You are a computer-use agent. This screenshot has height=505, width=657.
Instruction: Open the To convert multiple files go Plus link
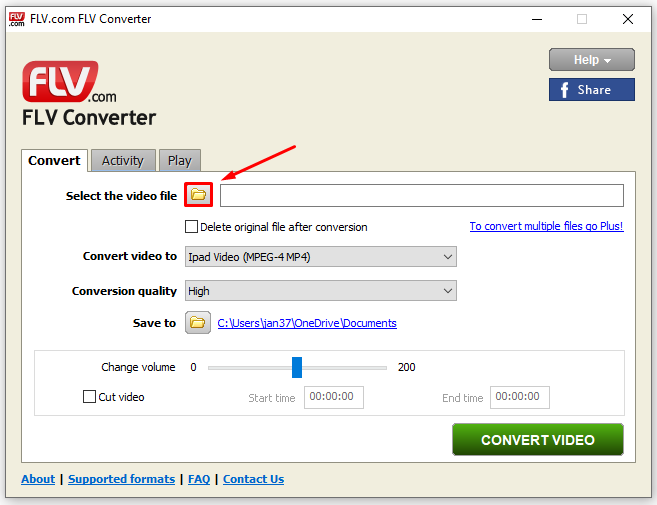pos(546,226)
